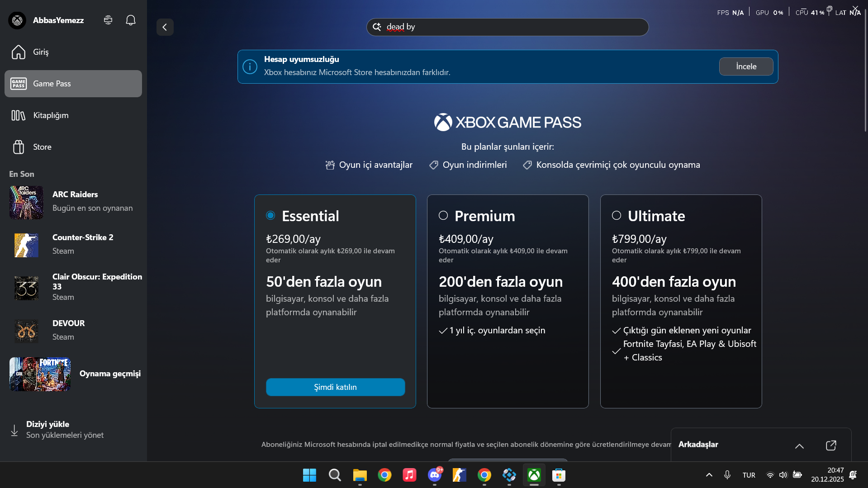Click the '400'den fazla oyun' heading
The height and width of the screenshot is (488, 868).
pyautogui.click(x=674, y=282)
